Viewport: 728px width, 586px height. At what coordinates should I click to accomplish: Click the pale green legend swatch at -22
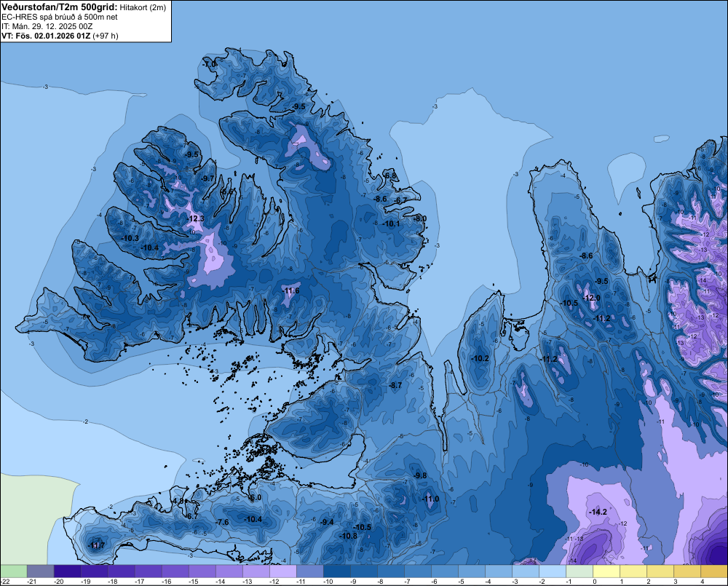(x=13, y=571)
